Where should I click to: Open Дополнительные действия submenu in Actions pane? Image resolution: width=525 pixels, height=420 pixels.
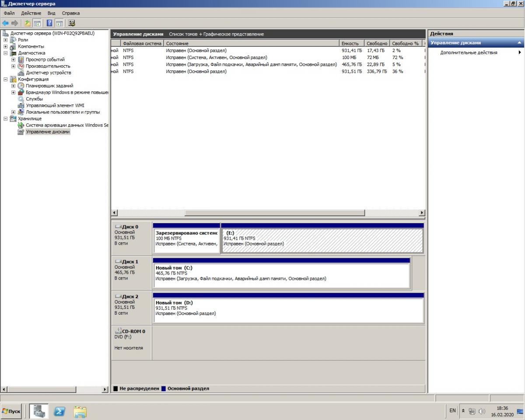[x=469, y=52]
